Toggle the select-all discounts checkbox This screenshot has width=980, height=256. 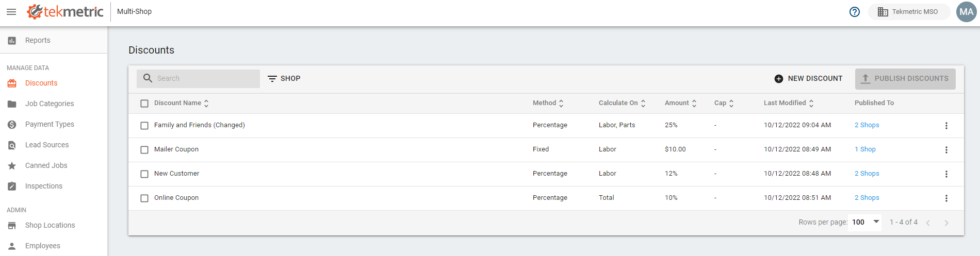(144, 104)
